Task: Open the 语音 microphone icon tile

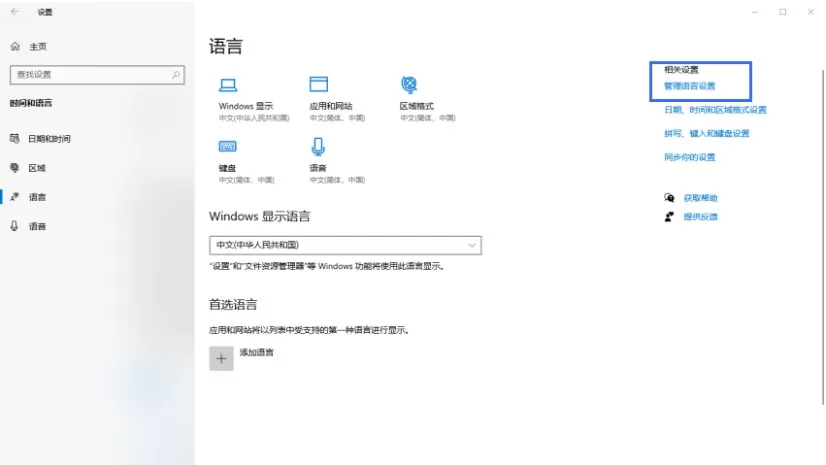Action: (x=318, y=147)
